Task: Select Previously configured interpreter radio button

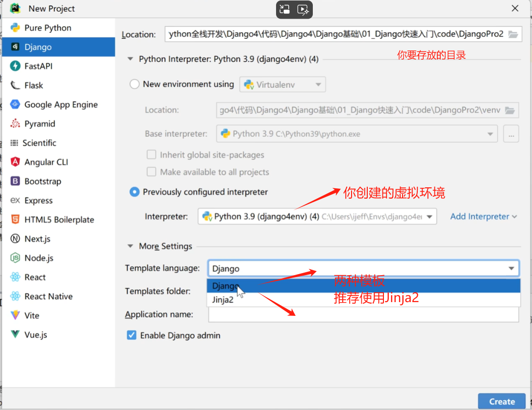Action: (x=134, y=192)
